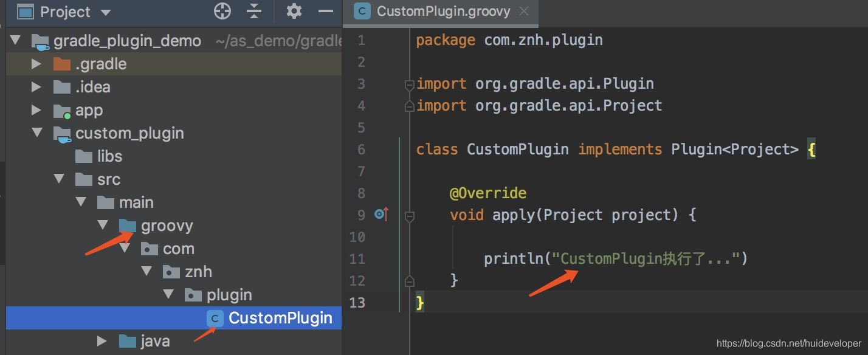Viewport: 868px width, 355px height.
Task: Click line number 6 in the gutter
Action: tap(361, 150)
